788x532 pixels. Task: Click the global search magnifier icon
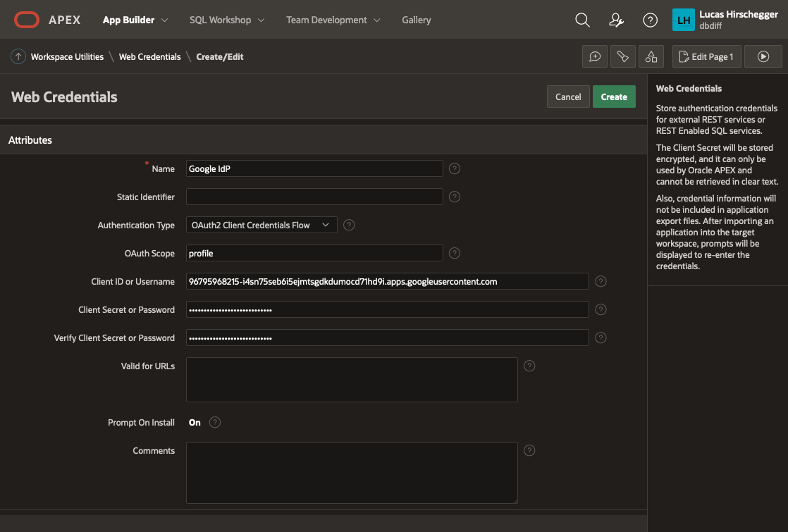[x=582, y=20]
